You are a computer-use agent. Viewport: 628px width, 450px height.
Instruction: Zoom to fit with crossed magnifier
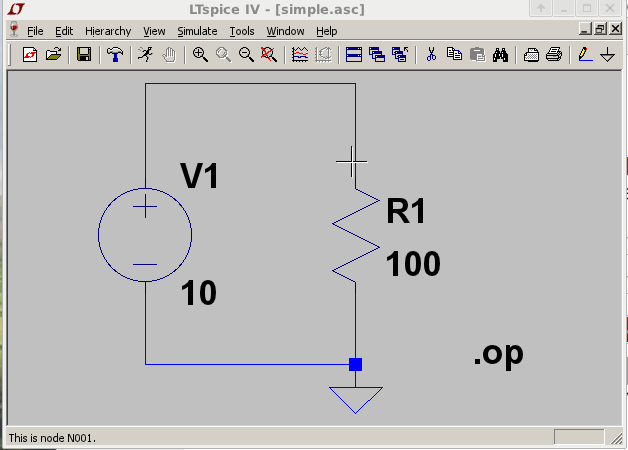(x=269, y=54)
